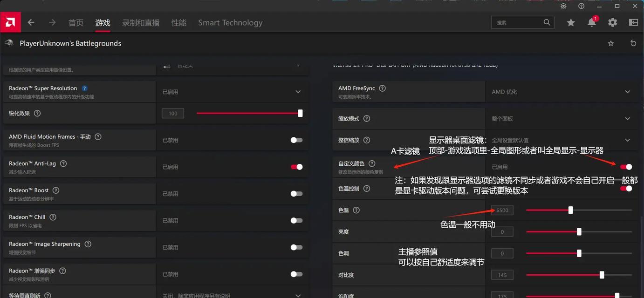
Task: Adjust 锐化效果 slider handle
Action: 300,113
